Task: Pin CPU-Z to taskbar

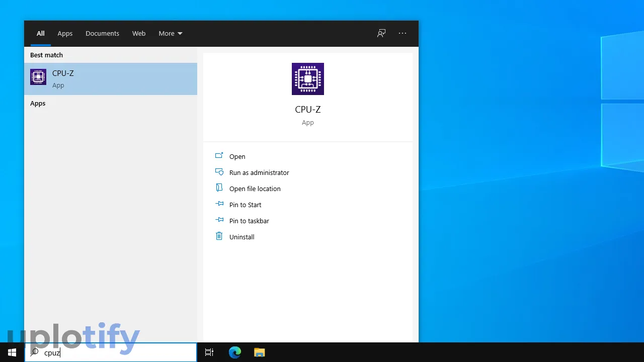Action: (x=249, y=221)
